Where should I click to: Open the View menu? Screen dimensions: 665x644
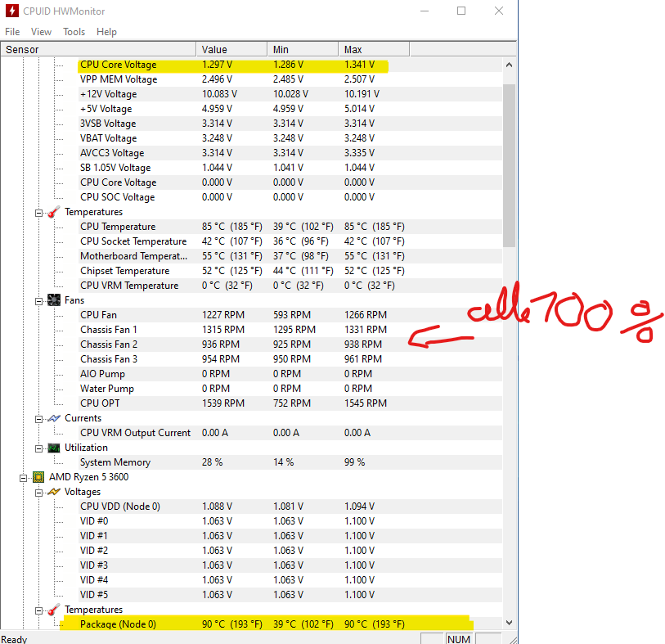41,32
